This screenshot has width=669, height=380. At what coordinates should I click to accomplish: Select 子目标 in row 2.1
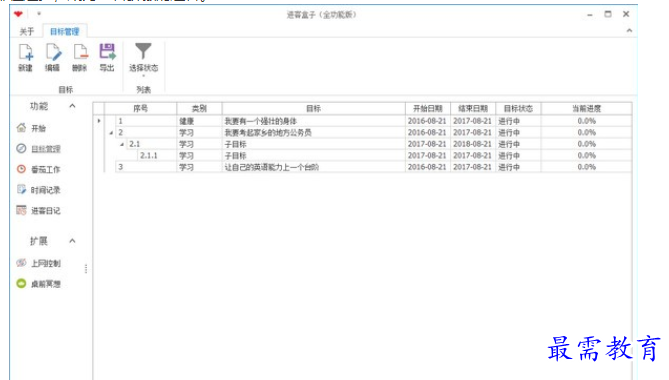(236, 144)
